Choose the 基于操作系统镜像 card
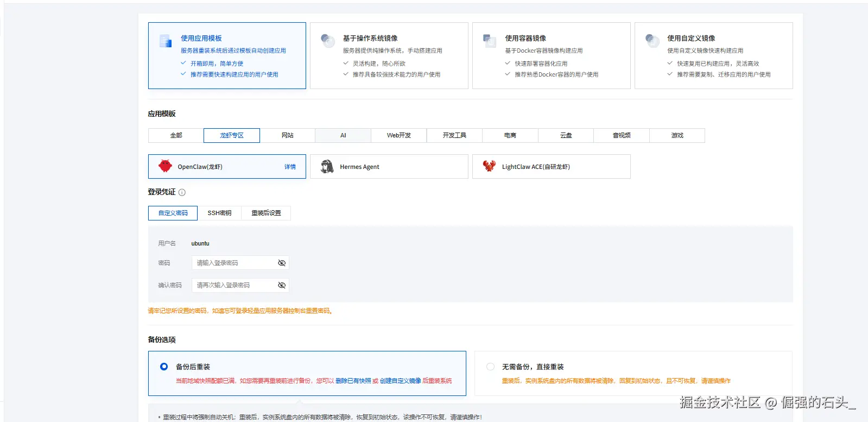Screen dimensions: 868x422 click(389, 55)
